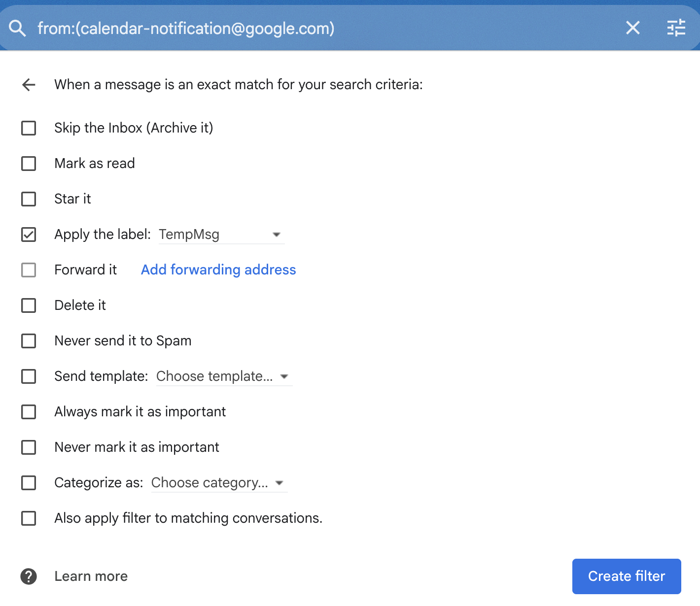Open advanced search options icon

pyautogui.click(x=676, y=28)
